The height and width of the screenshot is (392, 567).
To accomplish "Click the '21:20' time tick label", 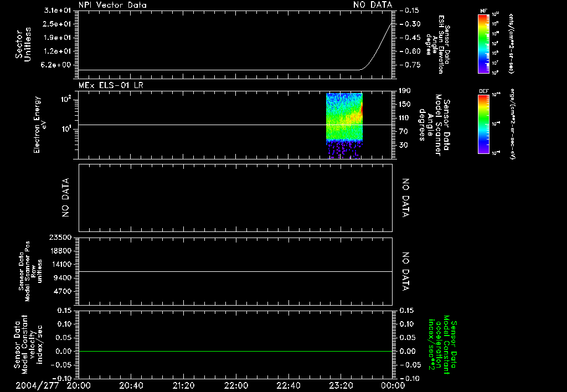I will pyautogui.click(x=184, y=385).
